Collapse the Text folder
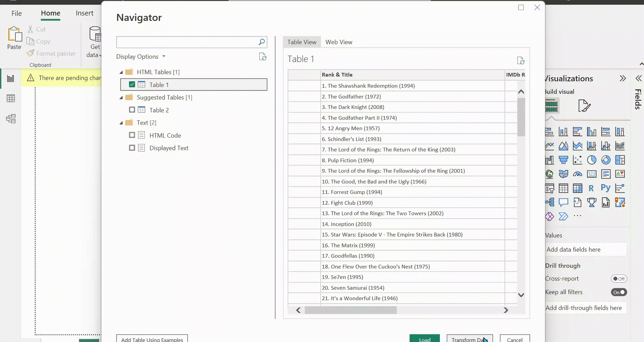The height and width of the screenshot is (342, 644). 121,123
